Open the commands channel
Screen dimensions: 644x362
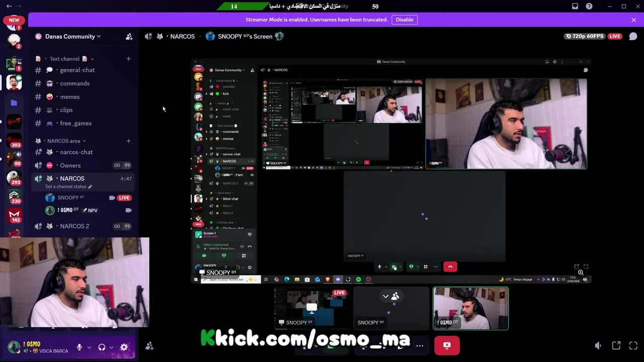pos(74,83)
